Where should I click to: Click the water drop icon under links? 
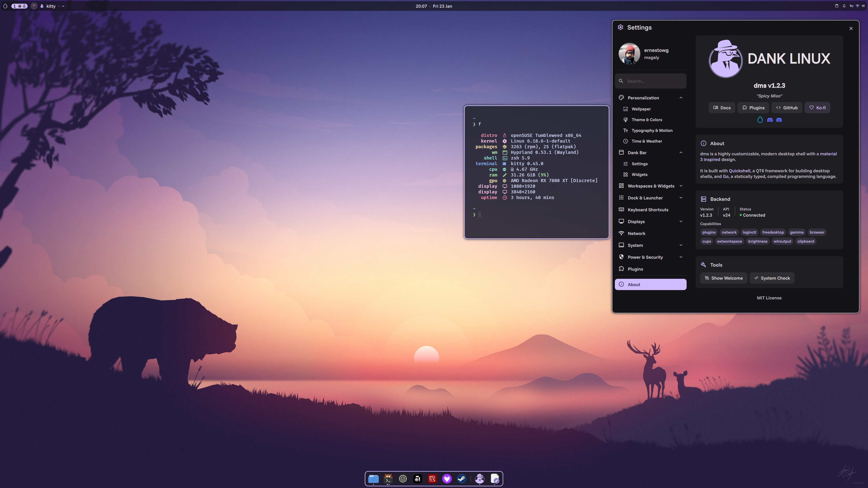click(760, 120)
